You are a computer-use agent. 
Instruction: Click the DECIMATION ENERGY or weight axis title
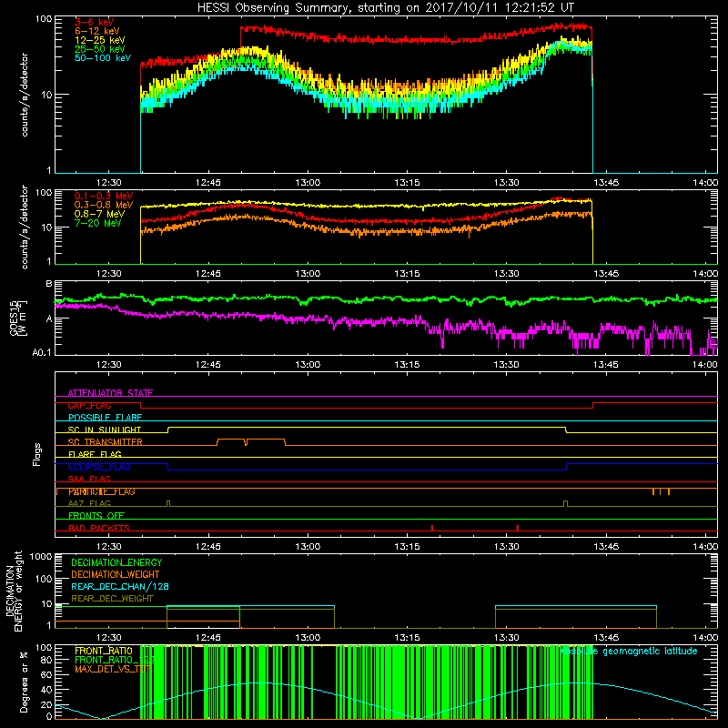(14, 591)
